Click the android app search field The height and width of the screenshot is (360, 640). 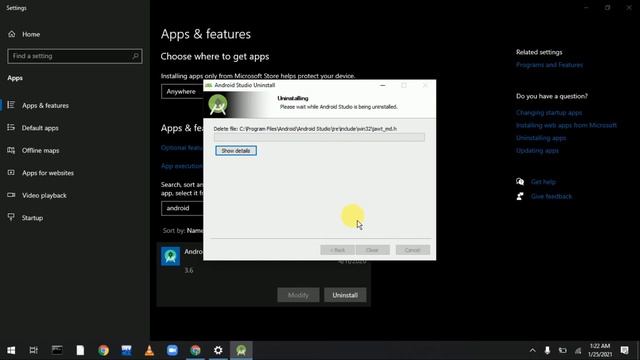[182, 208]
